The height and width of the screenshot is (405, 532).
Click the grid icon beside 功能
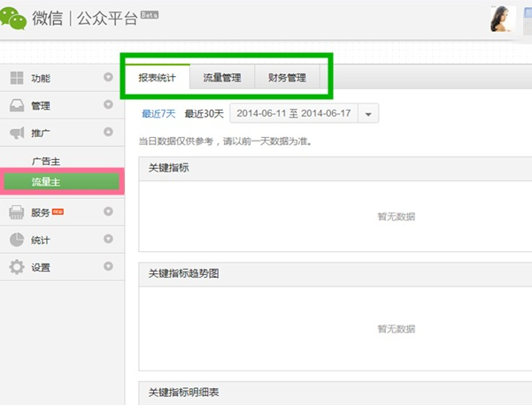pyautogui.click(x=17, y=79)
